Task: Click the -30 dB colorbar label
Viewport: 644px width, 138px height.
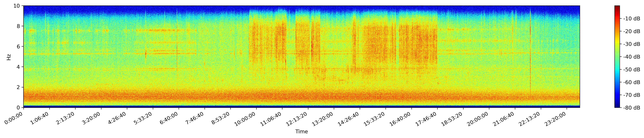Action: tap(632, 44)
